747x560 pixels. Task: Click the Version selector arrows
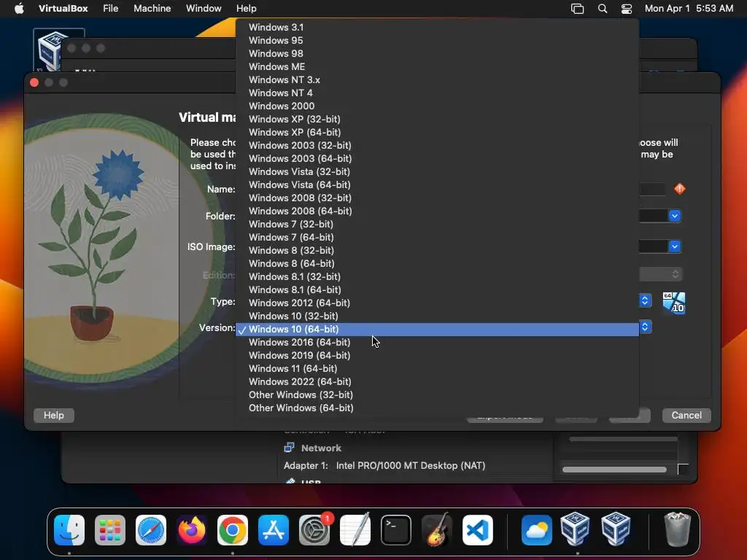tap(645, 327)
